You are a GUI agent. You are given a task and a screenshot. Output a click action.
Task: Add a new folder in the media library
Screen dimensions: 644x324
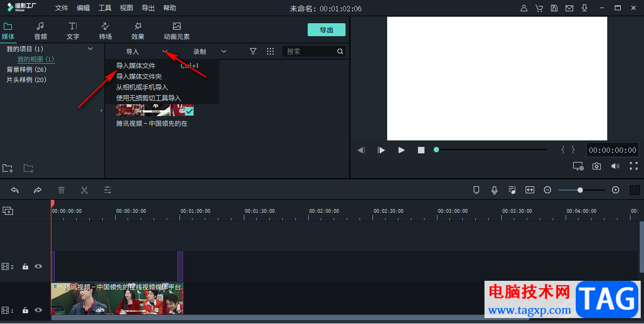8,168
